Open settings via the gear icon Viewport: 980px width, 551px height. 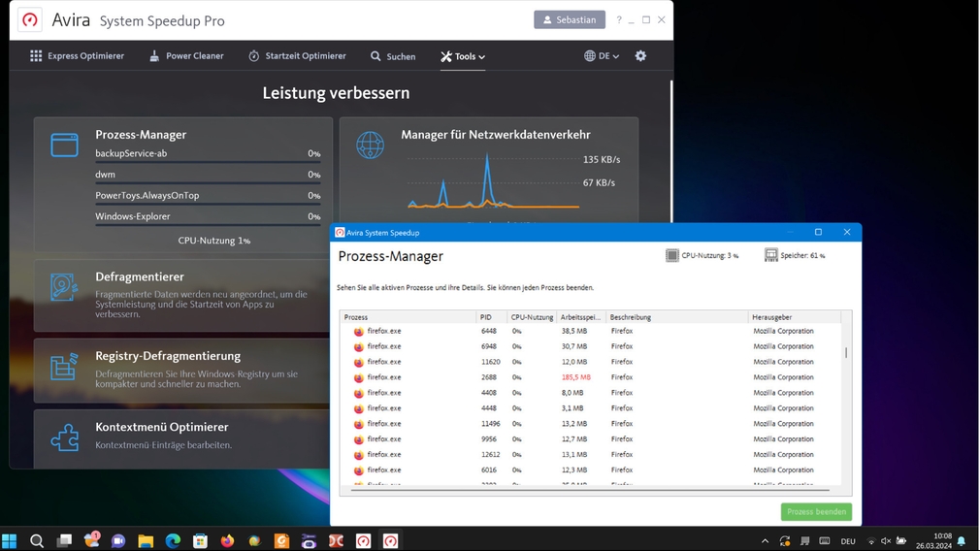[x=640, y=56]
